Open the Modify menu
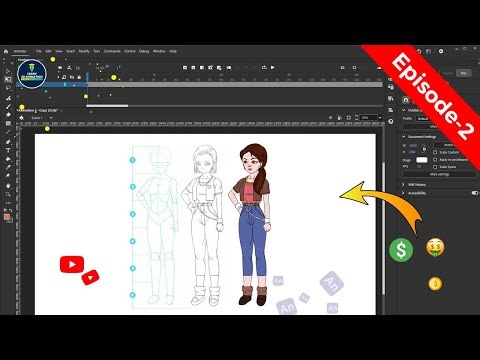Image resolution: width=480 pixels, height=360 pixels. 84,51
